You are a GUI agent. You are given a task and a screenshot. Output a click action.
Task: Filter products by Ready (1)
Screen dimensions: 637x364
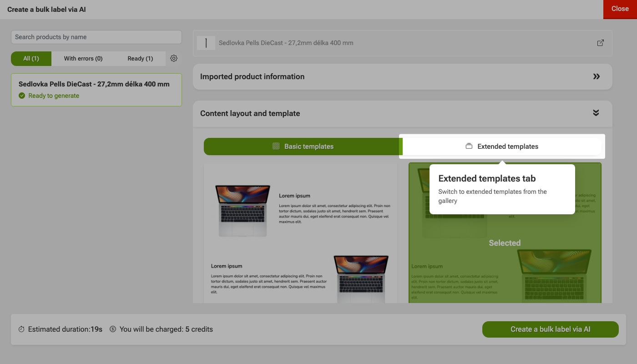(140, 58)
